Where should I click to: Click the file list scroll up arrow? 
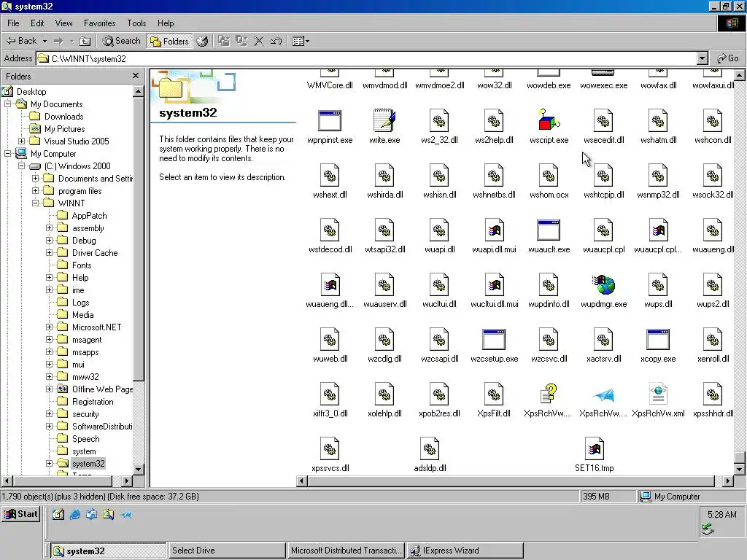(740, 75)
